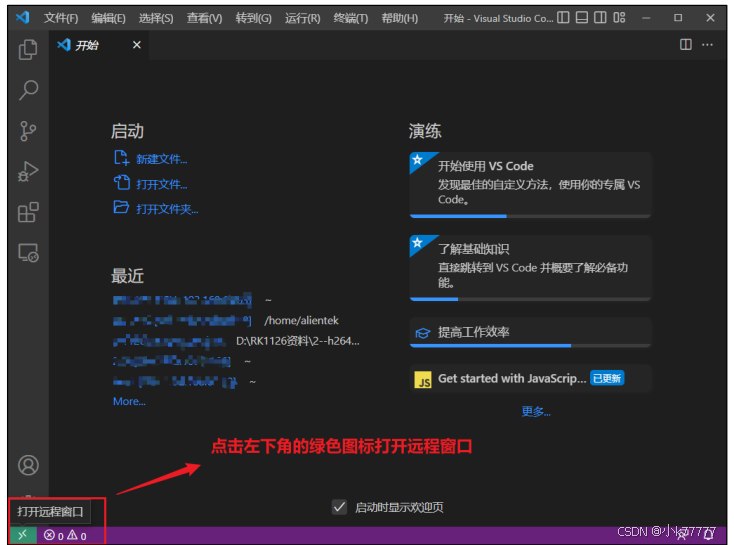Viewport: 734px width, 545px height.
Task: Toggle panel layout icon in title bar
Action: pos(582,18)
